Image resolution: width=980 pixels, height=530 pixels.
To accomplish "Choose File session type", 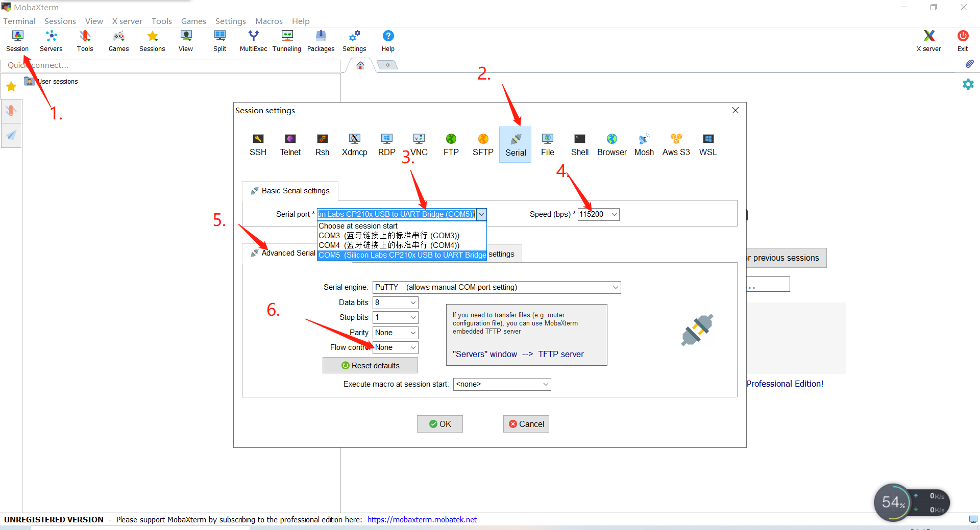I will [547, 145].
